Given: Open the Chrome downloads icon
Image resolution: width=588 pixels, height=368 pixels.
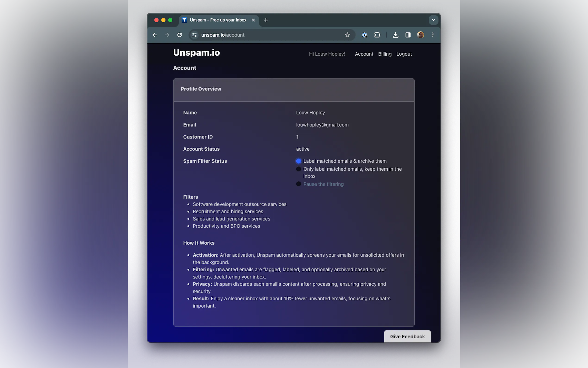Looking at the screenshot, I should click(395, 35).
